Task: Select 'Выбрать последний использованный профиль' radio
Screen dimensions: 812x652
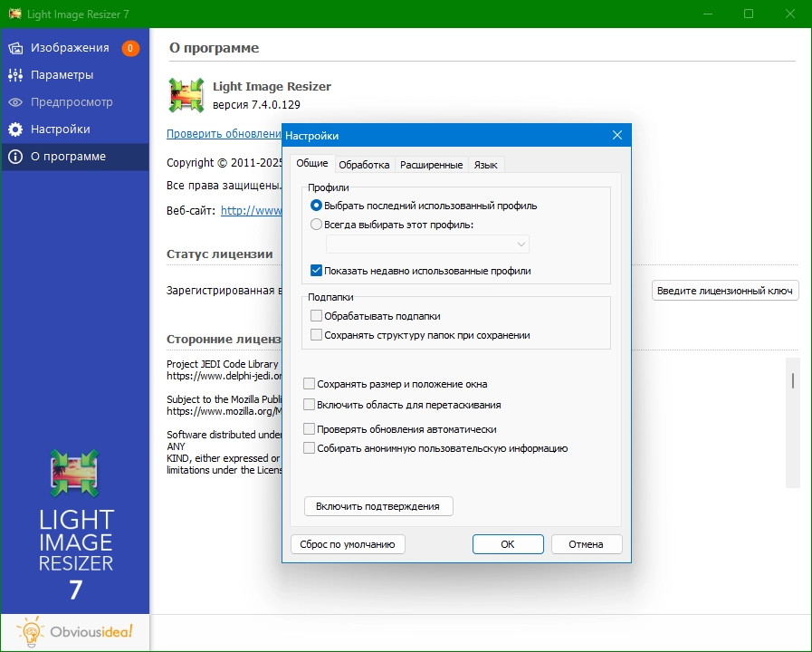Action: click(316, 206)
